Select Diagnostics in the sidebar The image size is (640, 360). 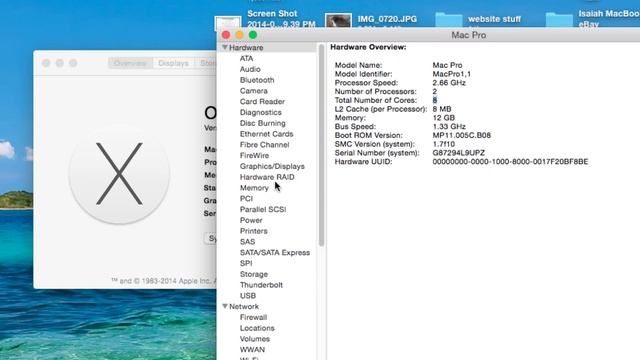tap(261, 112)
